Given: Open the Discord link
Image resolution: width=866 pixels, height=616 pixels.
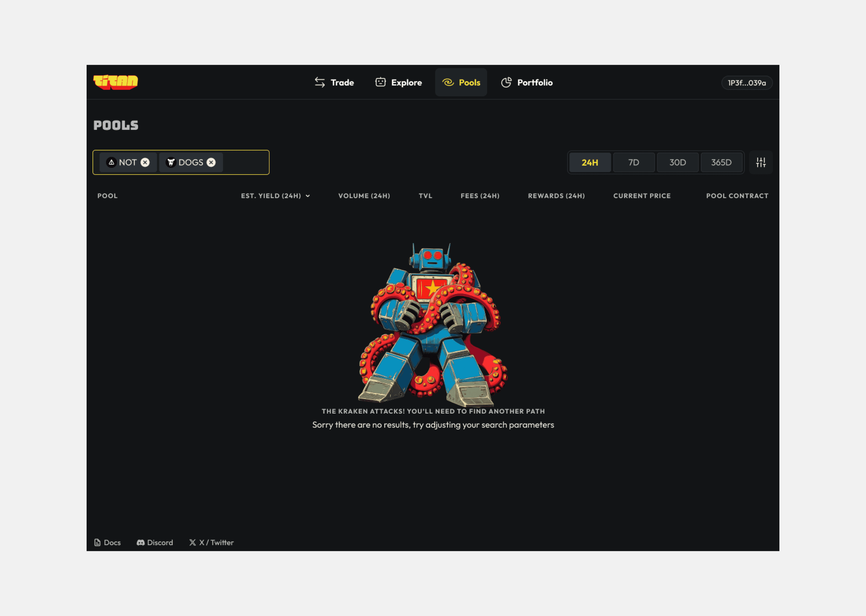Looking at the screenshot, I should pyautogui.click(x=155, y=542).
